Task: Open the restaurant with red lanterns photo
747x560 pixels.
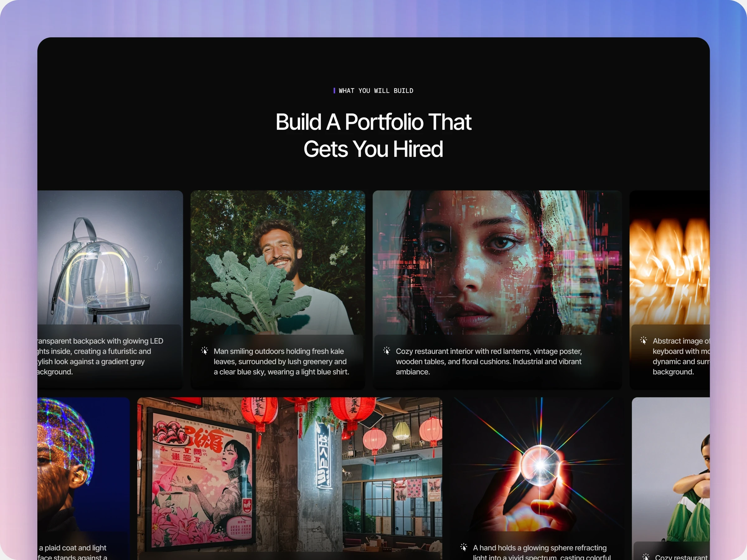Action: point(289,473)
